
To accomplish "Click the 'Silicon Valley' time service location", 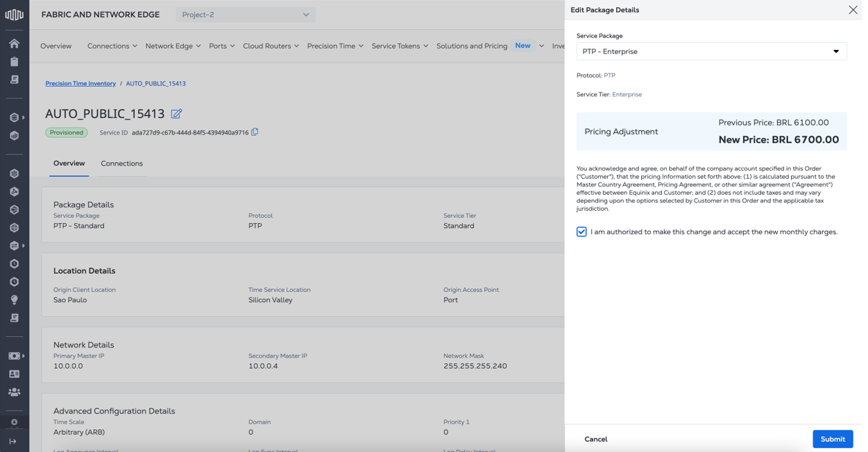I will click(x=271, y=299).
